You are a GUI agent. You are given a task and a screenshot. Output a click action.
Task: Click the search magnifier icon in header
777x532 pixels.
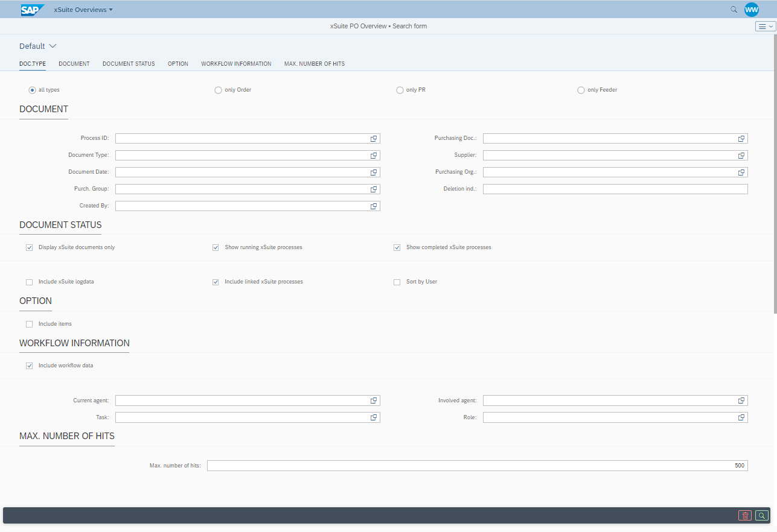coord(734,10)
